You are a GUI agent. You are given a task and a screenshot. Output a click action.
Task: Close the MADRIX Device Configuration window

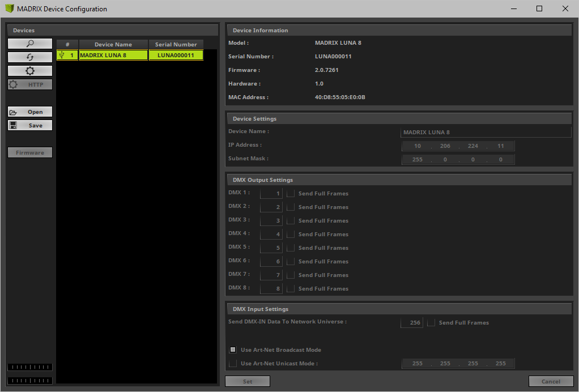[565, 8]
